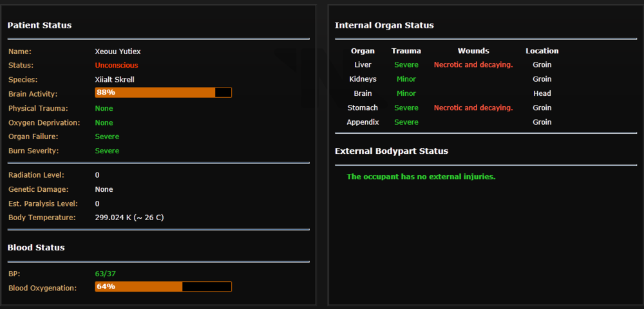
Task: Click the red Unconscious status text
Action: [117, 65]
